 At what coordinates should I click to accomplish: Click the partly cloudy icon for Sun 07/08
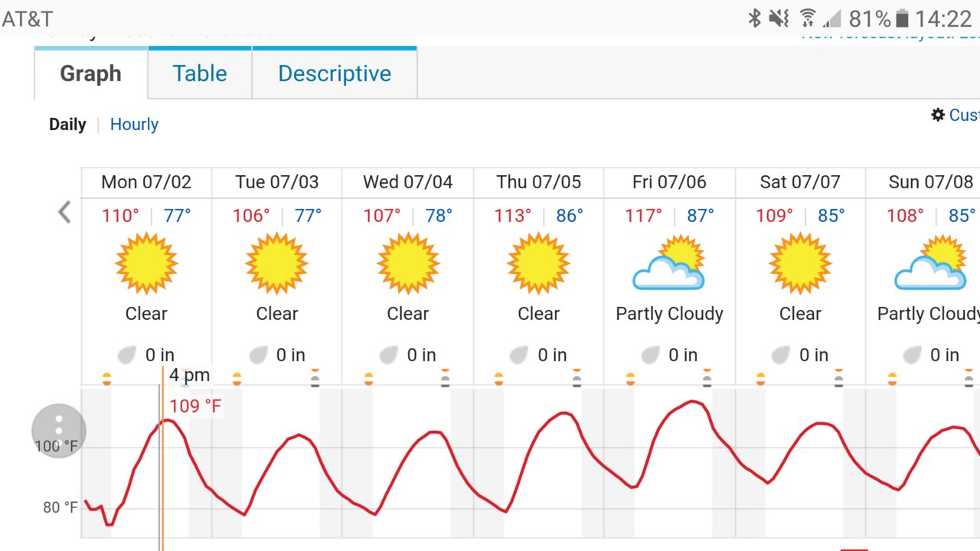click(x=931, y=263)
